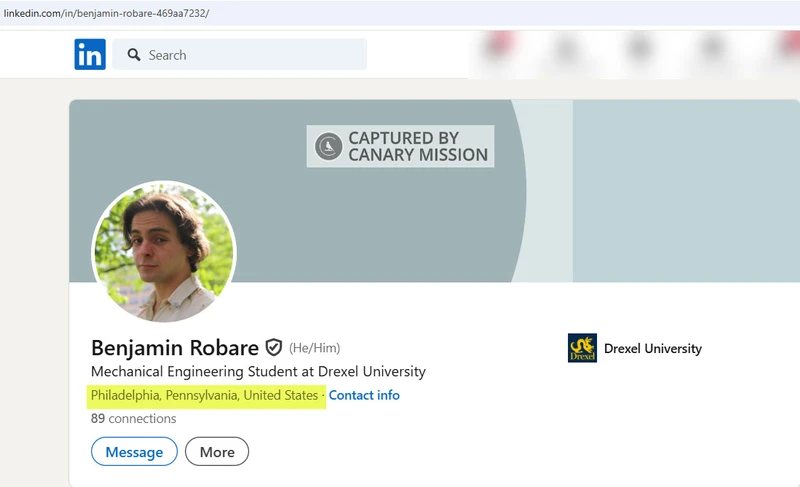This screenshot has width=800, height=487.
Task: Click the leftmost blurred nav icon with red badge
Action: pos(498,48)
